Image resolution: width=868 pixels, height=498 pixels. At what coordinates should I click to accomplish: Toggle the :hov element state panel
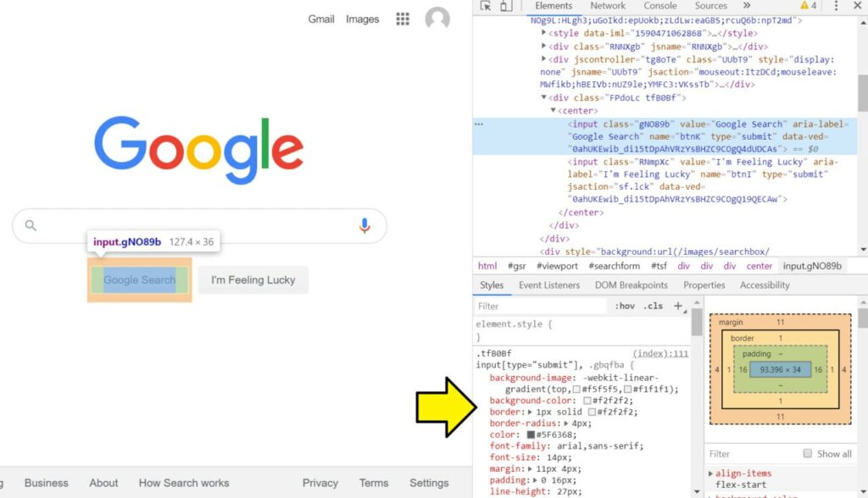(x=625, y=306)
